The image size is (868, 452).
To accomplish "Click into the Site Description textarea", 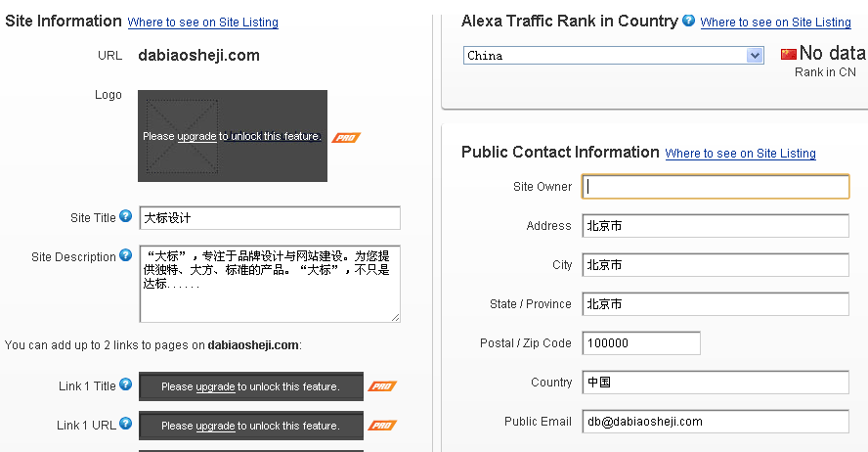I will pos(270,284).
